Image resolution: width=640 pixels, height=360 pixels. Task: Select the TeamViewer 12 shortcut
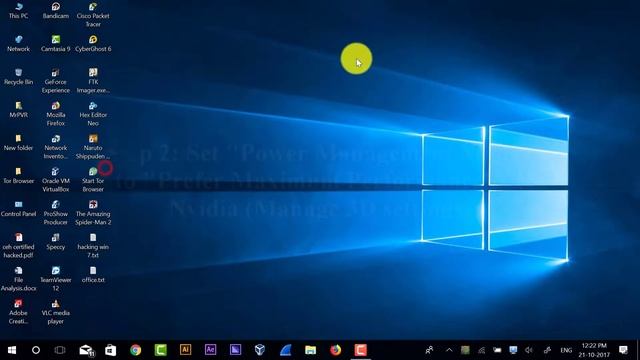[56, 279]
